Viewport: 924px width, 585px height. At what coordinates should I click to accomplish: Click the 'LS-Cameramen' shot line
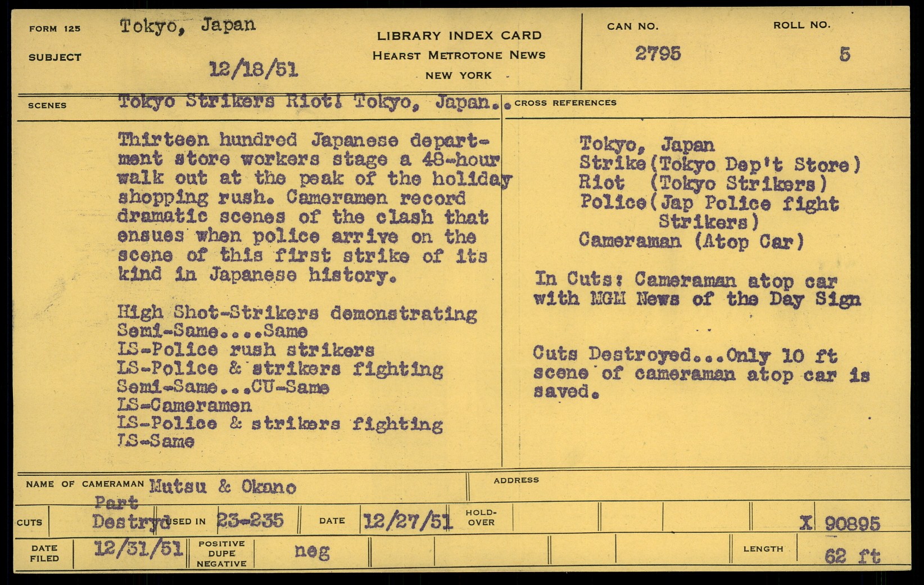(184, 405)
